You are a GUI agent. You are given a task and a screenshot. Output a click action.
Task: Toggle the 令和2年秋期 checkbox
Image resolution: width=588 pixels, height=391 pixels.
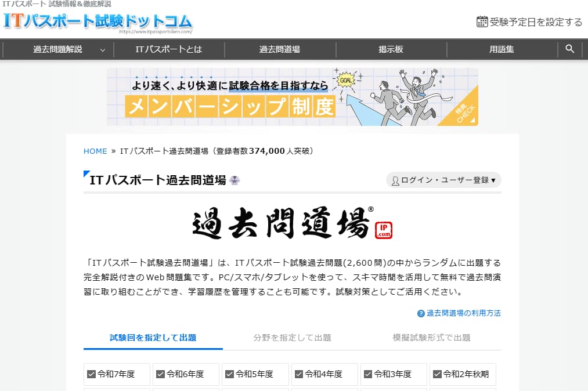437,374
